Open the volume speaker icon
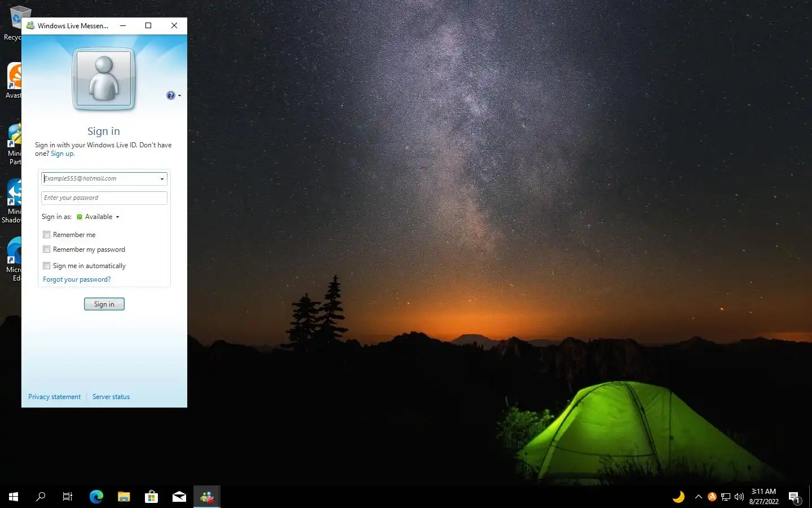 coord(739,497)
